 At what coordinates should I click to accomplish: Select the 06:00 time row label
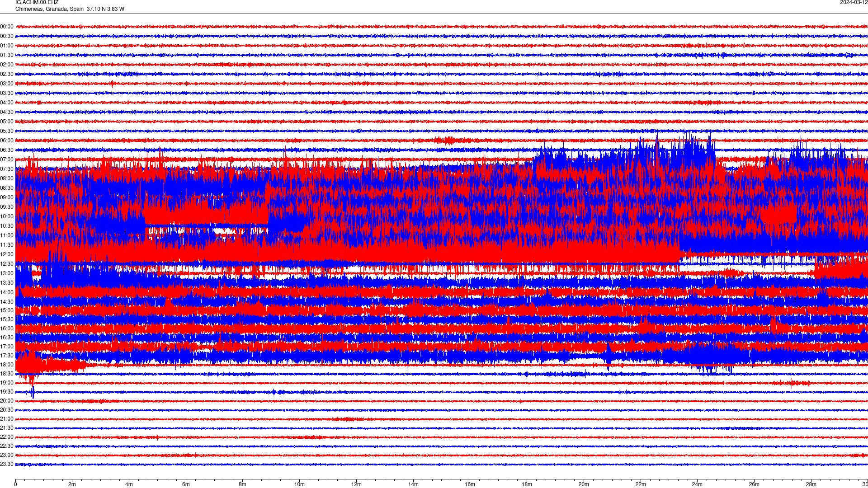(x=7, y=141)
